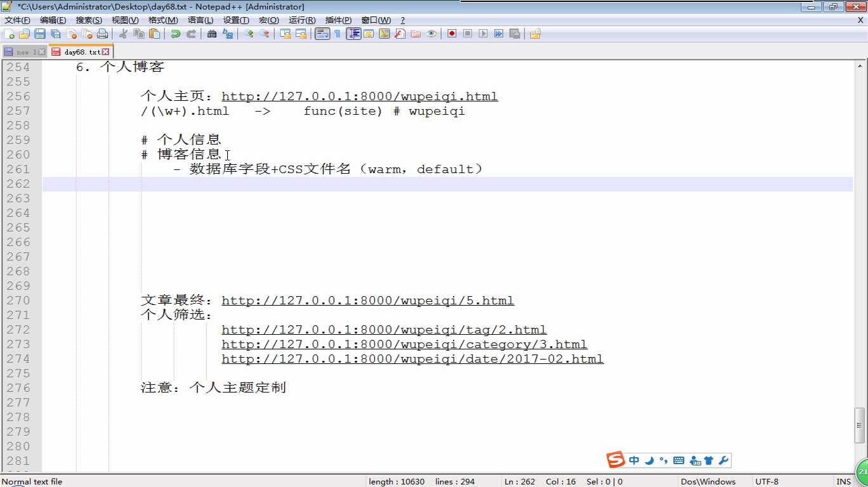Click the wupeiqi/5.html article link
868x487 pixels.
pos(368,301)
